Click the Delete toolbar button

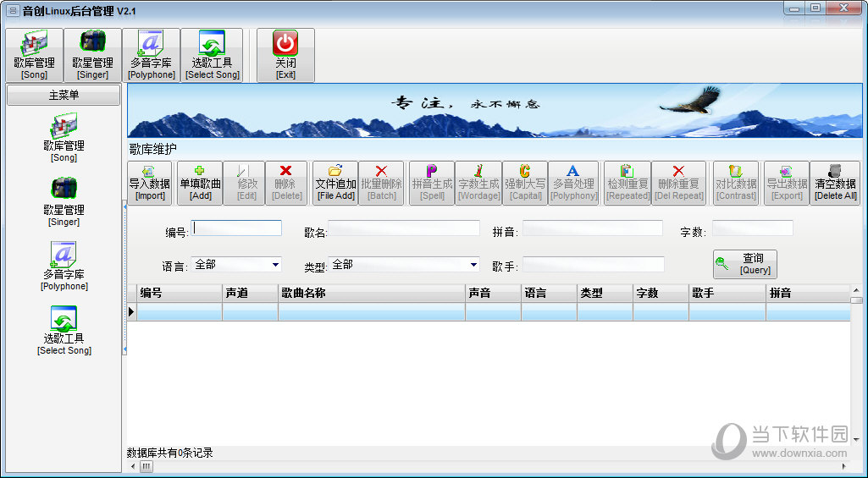(286, 183)
